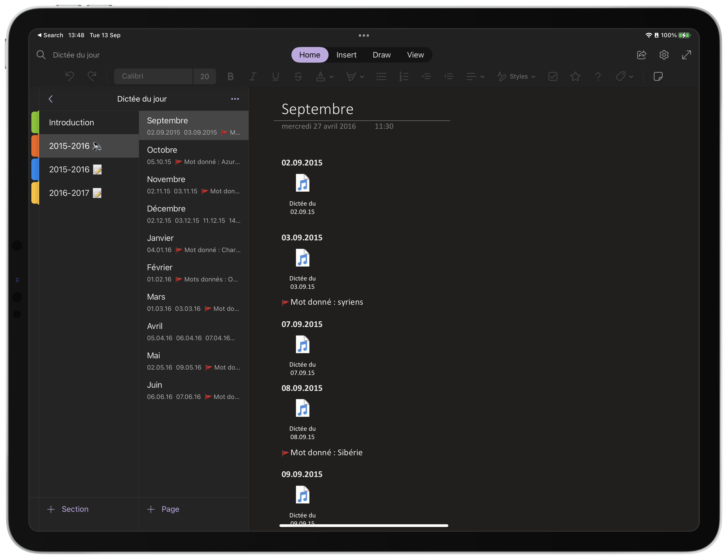This screenshot has height=560, width=728.
Task: Select the Home ribbon tab
Action: [x=310, y=55]
